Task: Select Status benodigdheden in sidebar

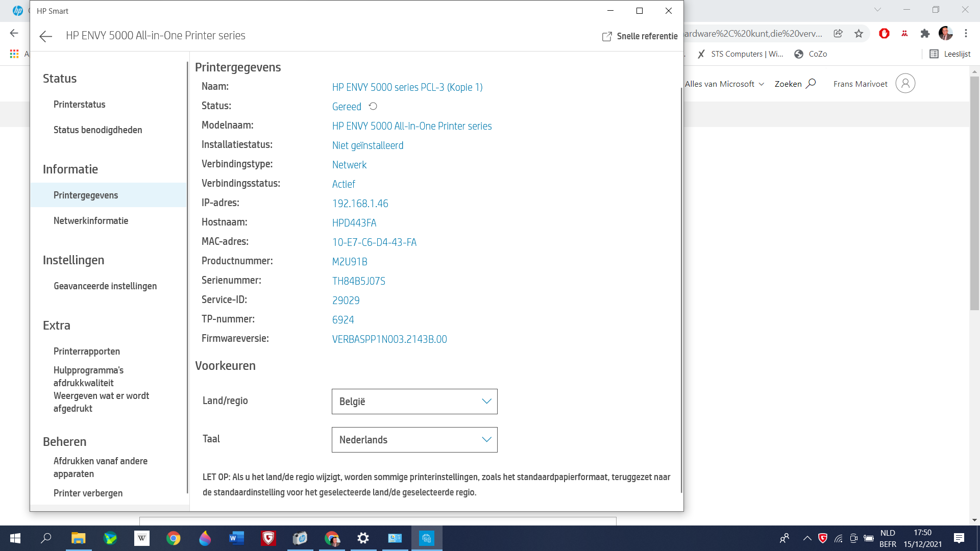Action: click(x=97, y=130)
